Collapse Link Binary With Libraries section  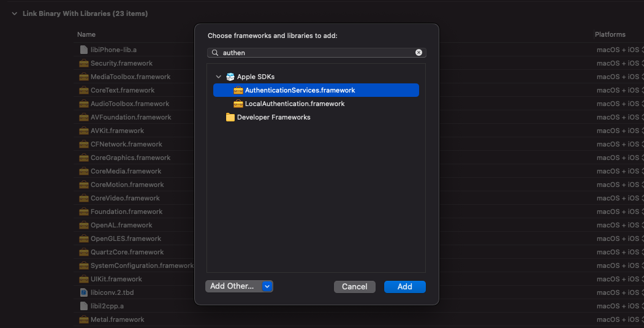14,13
